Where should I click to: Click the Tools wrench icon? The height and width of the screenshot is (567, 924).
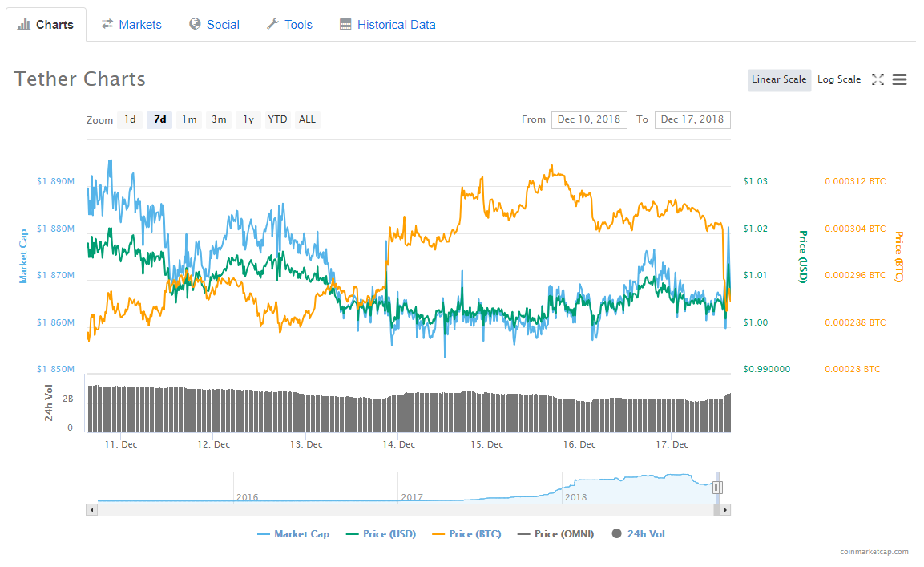coord(272,24)
